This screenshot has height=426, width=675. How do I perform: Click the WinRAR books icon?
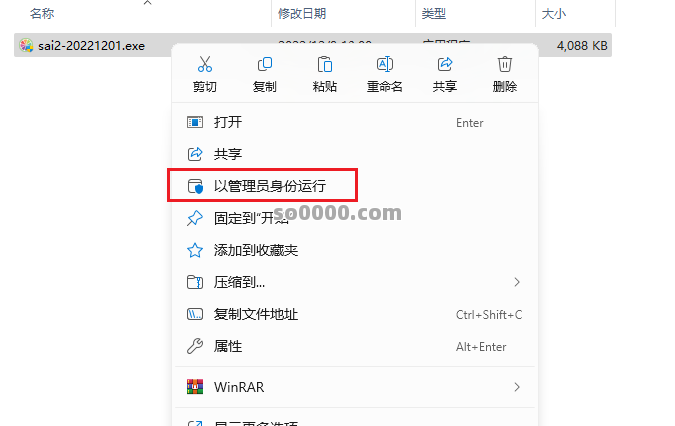pyautogui.click(x=195, y=387)
